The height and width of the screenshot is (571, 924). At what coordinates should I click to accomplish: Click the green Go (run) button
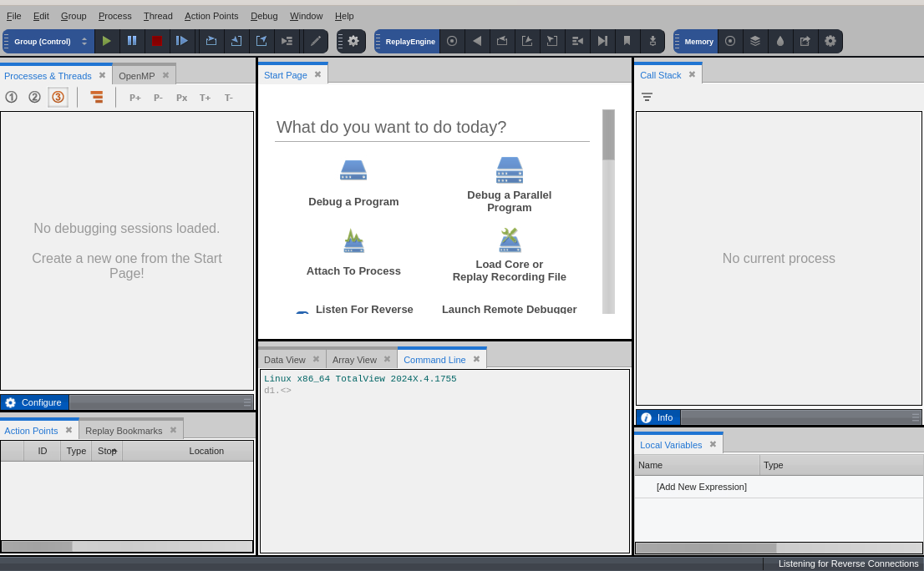coord(107,41)
